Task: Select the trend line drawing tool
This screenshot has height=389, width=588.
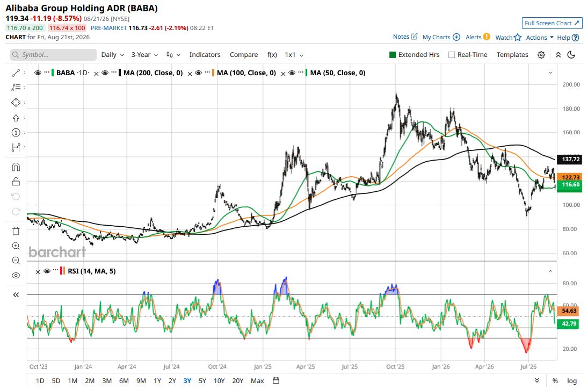Action: click(x=16, y=73)
